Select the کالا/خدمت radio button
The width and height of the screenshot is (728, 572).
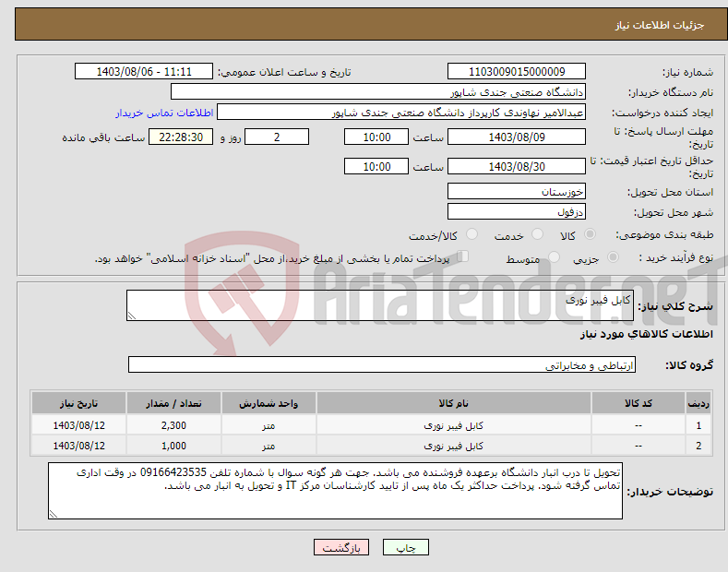[471, 234]
